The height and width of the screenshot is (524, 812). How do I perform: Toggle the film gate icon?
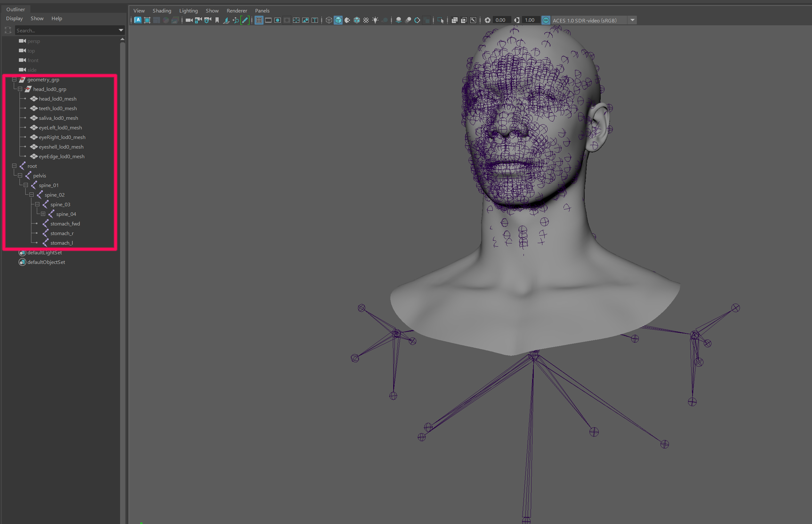(268, 20)
